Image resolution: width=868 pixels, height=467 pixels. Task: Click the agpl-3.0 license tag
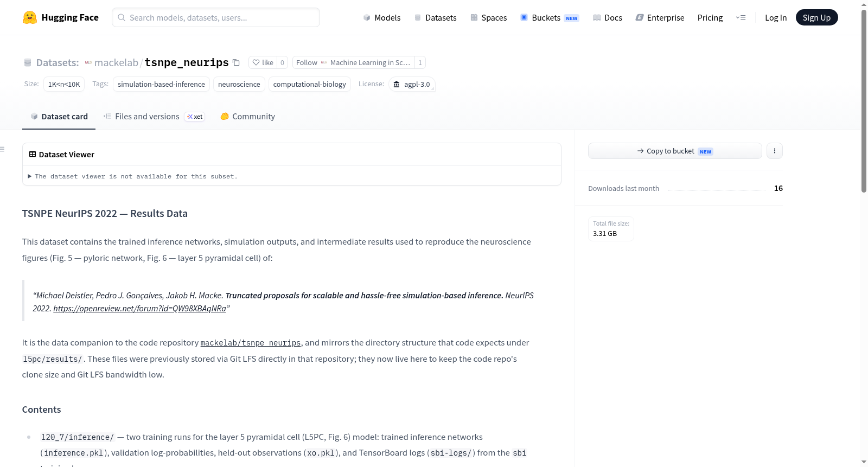coord(412,84)
